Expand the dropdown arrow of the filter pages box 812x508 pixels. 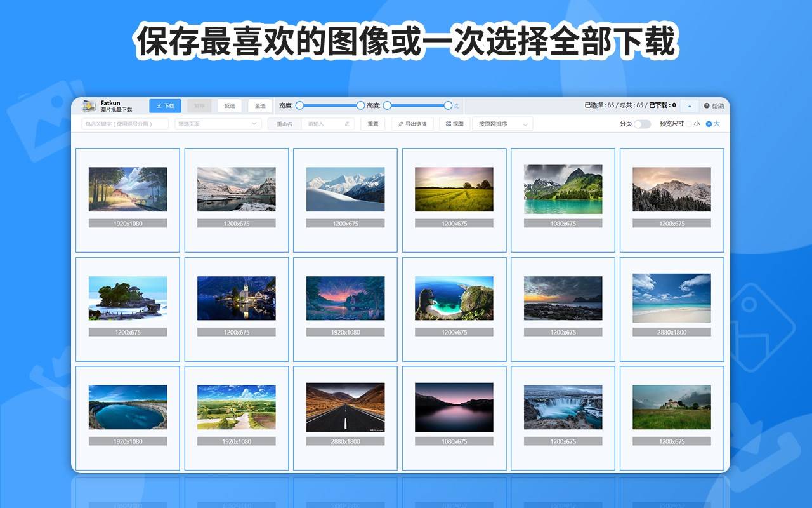point(254,124)
